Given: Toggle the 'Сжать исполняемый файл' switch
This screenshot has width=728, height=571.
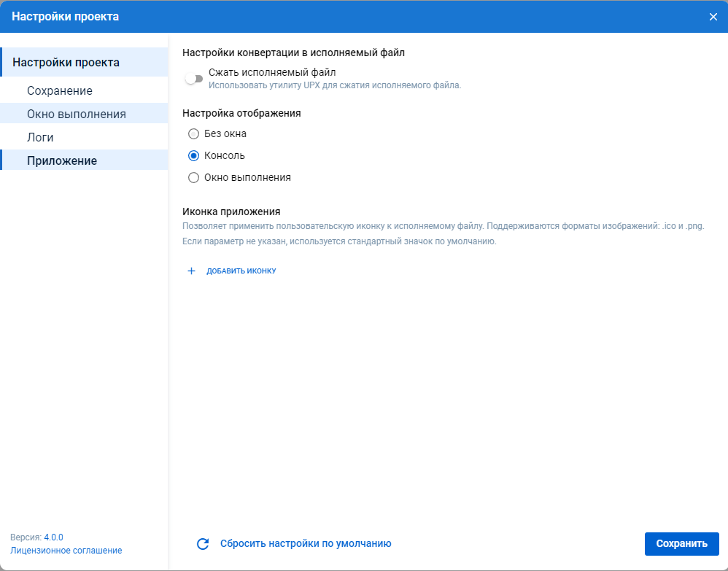Looking at the screenshot, I should click(194, 79).
